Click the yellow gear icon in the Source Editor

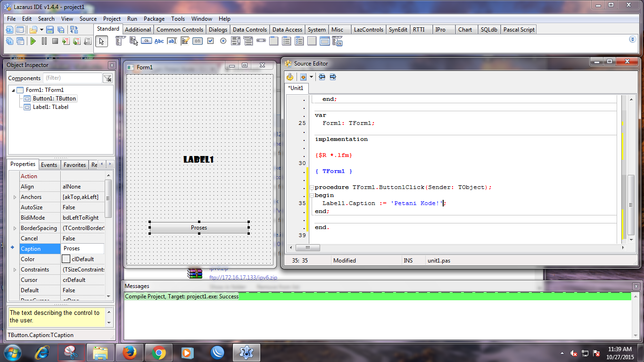click(291, 77)
